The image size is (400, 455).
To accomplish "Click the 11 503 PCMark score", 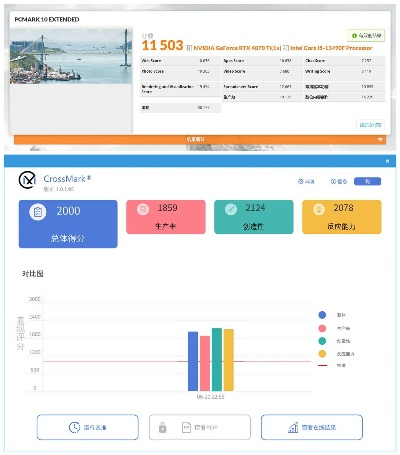I will tap(163, 45).
